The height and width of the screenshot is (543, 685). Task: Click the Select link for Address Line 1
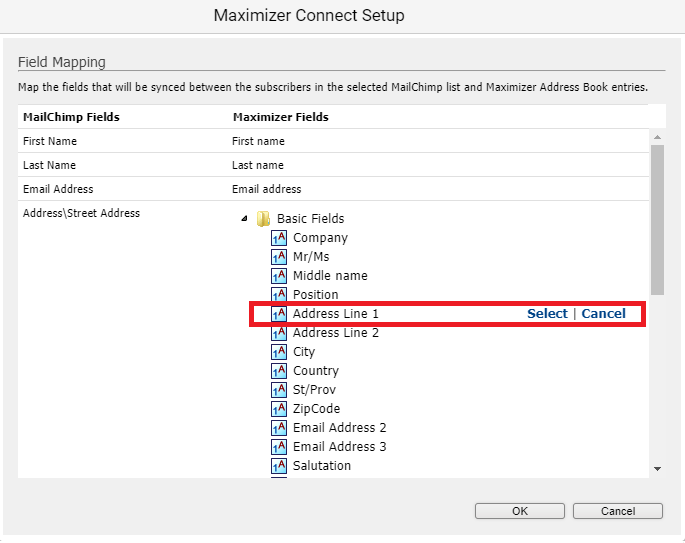(547, 314)
